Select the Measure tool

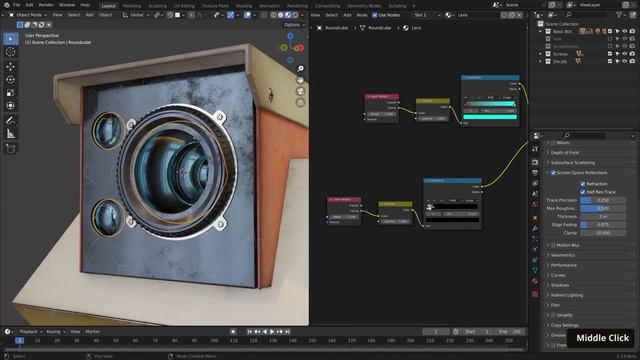[11, 134]
